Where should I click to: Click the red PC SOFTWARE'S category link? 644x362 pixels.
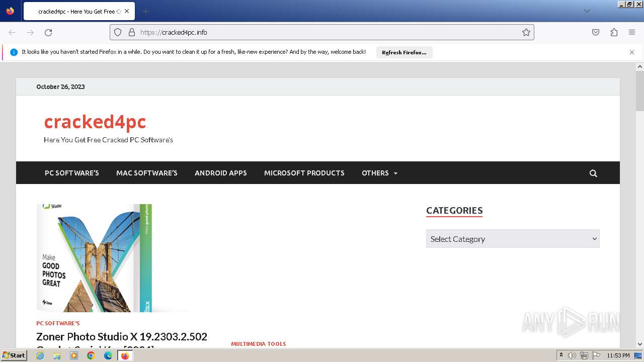click(58, 323)
